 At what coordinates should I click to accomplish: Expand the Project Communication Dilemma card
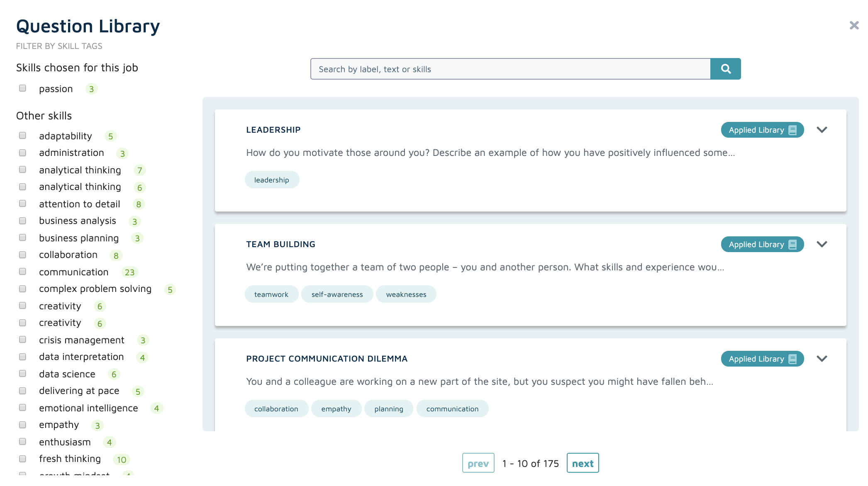point(822,359)
